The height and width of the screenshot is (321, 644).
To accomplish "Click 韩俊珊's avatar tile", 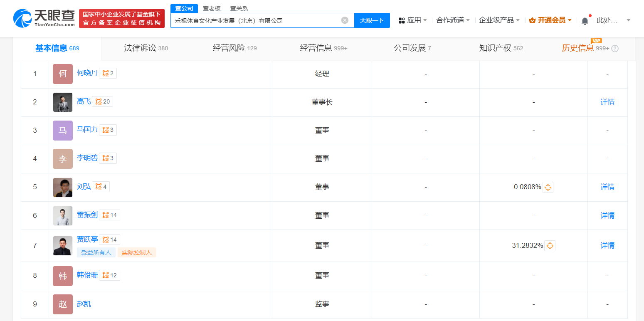I will 63,276.
